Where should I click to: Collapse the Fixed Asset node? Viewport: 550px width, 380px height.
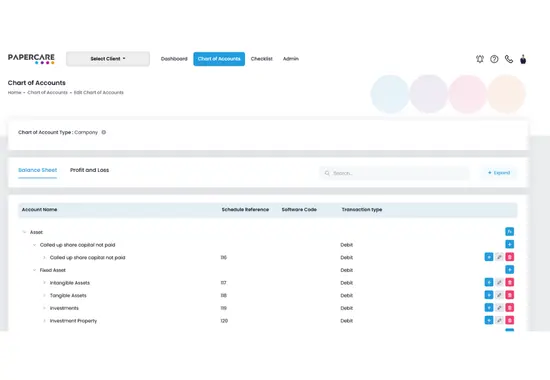tap(34, 270)
